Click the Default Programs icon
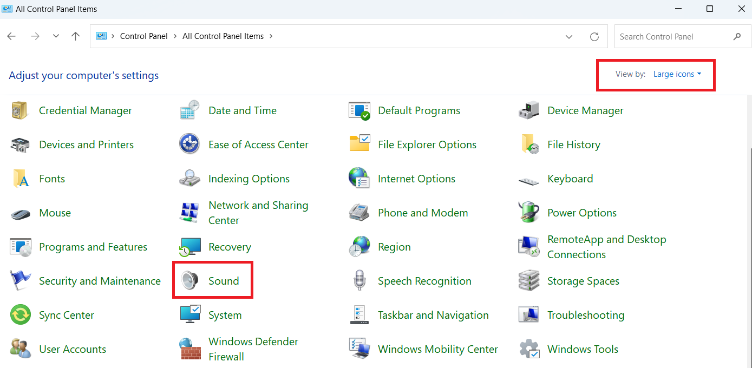 point(359,111)
